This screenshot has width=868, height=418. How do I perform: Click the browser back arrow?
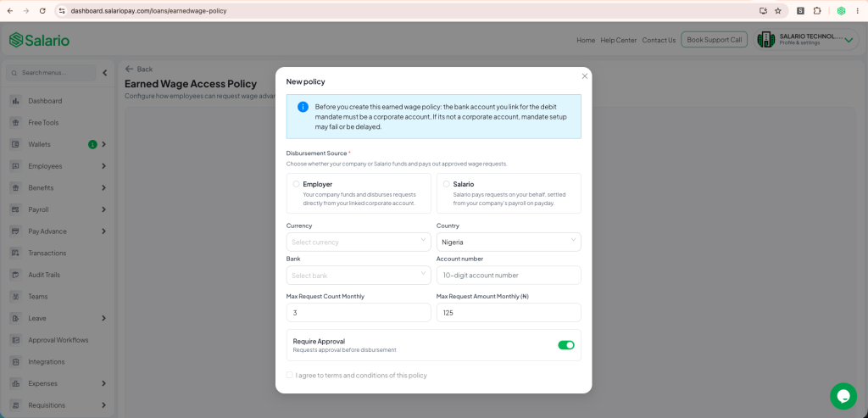click(x=10, y=10)
